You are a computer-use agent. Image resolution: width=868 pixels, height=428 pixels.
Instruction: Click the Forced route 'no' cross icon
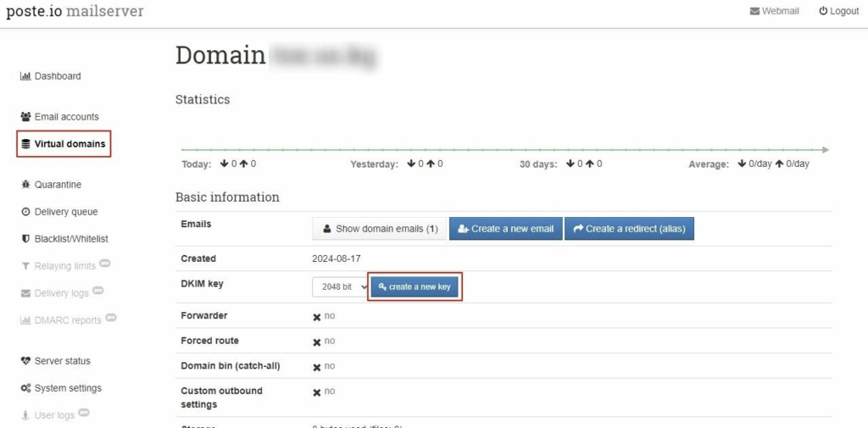pos(317,342)
